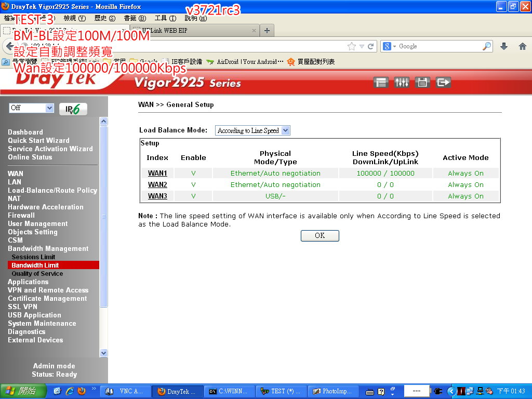532x399 pixels.
Task: Click the OK button
Action: 320,236
